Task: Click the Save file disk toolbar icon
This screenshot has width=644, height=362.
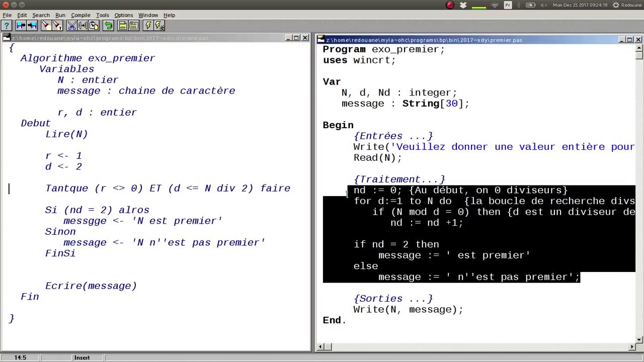Action: tap(32, 26)
